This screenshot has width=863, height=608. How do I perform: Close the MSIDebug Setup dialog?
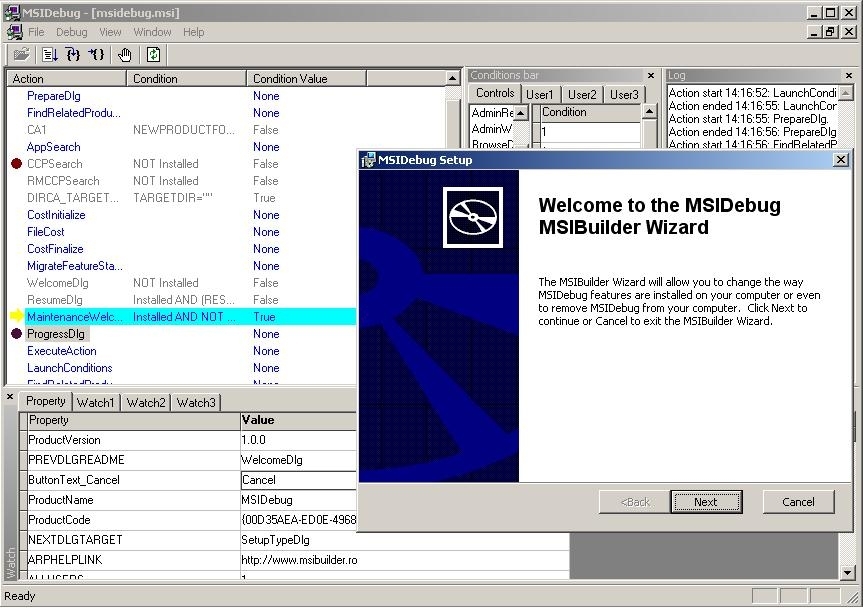(x=841, y=160)
